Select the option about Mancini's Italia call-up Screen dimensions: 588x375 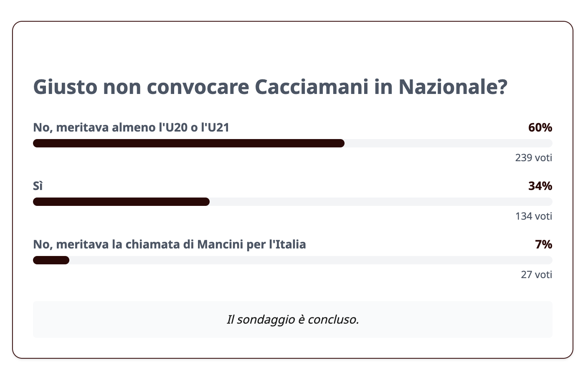[170, 244]
